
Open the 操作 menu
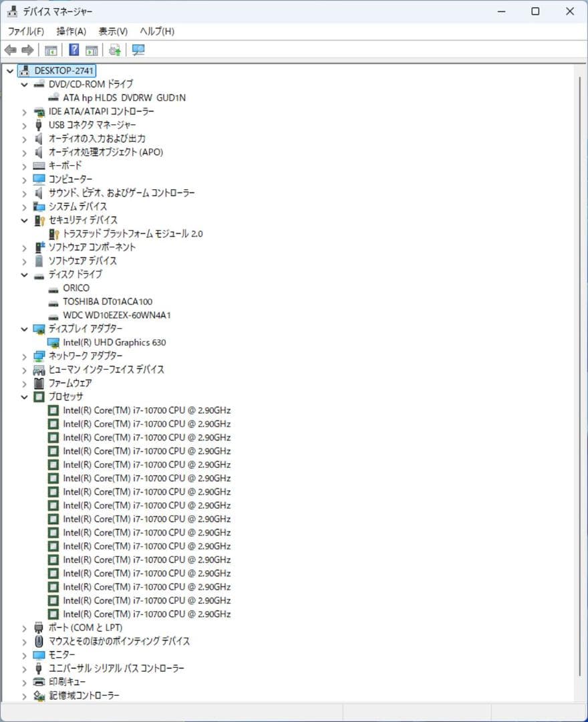point(69,31)
